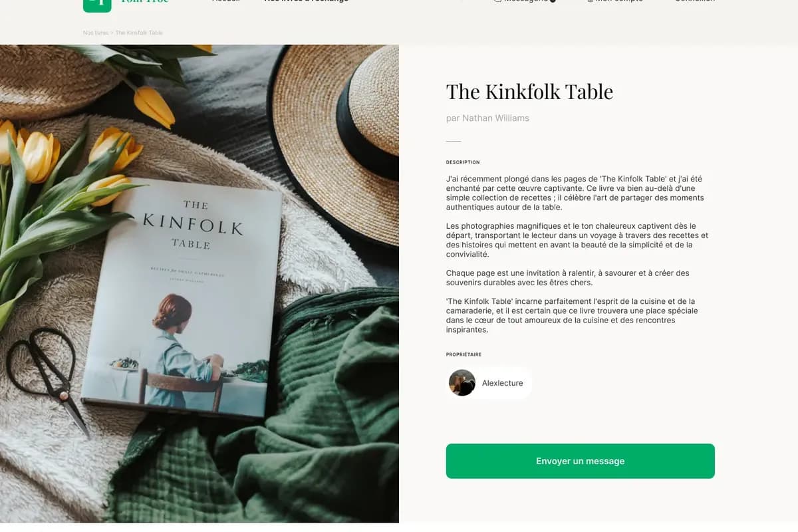Viewport: 798px width, 532px height.
Task: Click the green Tom Troc logo icon
Action: (97, 4)
